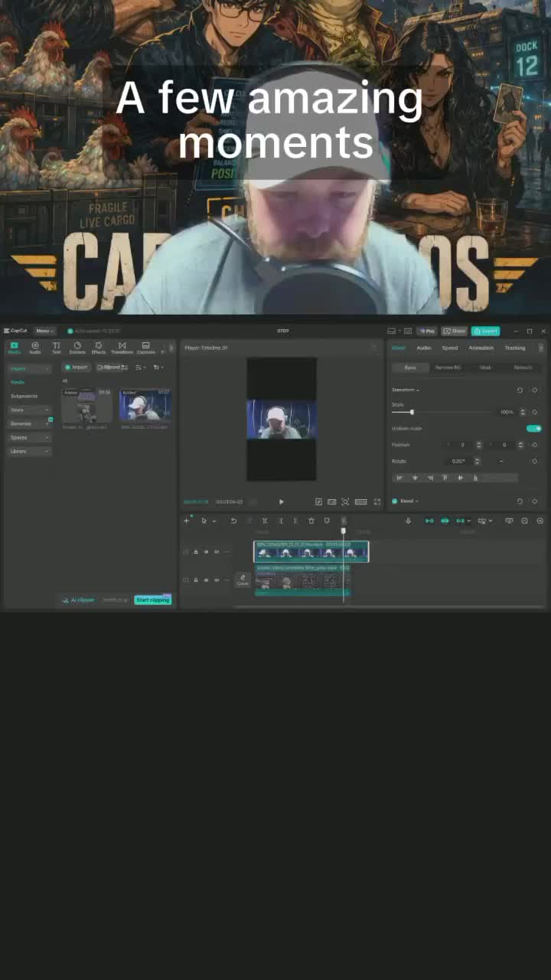The width and height of the screenshot is (551, 980).
Task: Expand the Spaces section in the sidebar
Action: pyautogui.click(x=30, y=437)
